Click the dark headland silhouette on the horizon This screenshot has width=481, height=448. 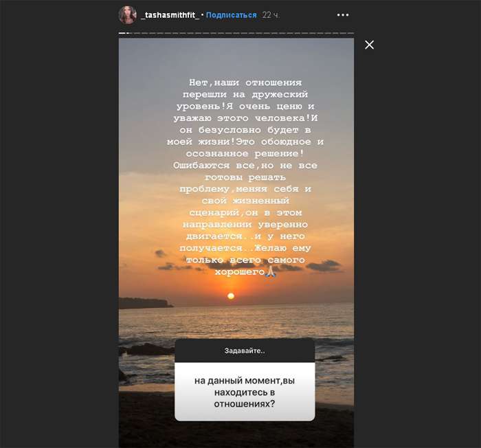coord(146,303)
